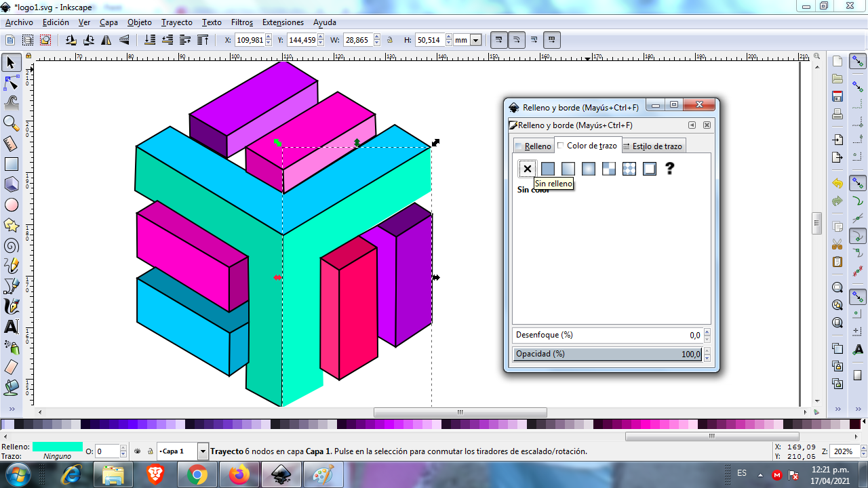The image size is (868, 488).
Task: Open the Capa 1 layer dropdown
Action: (x=203, y=451)
